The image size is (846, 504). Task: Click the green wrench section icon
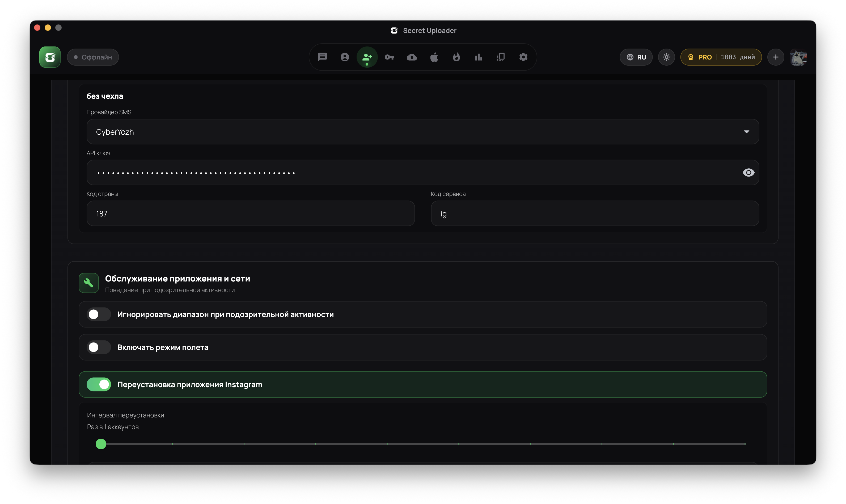(89, 283)
